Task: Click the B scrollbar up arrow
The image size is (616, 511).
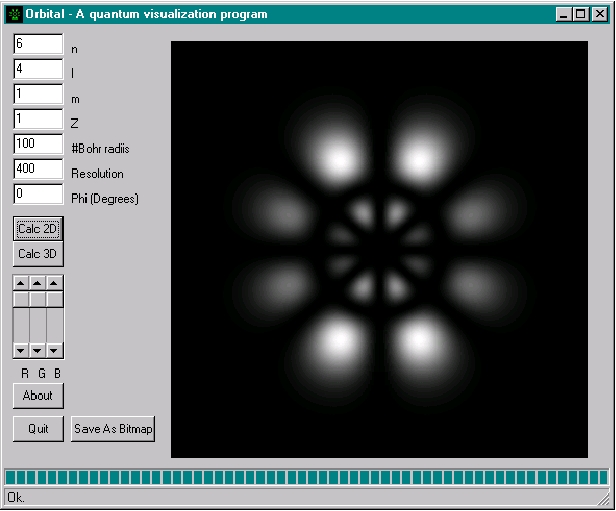Action: [54, 283]
